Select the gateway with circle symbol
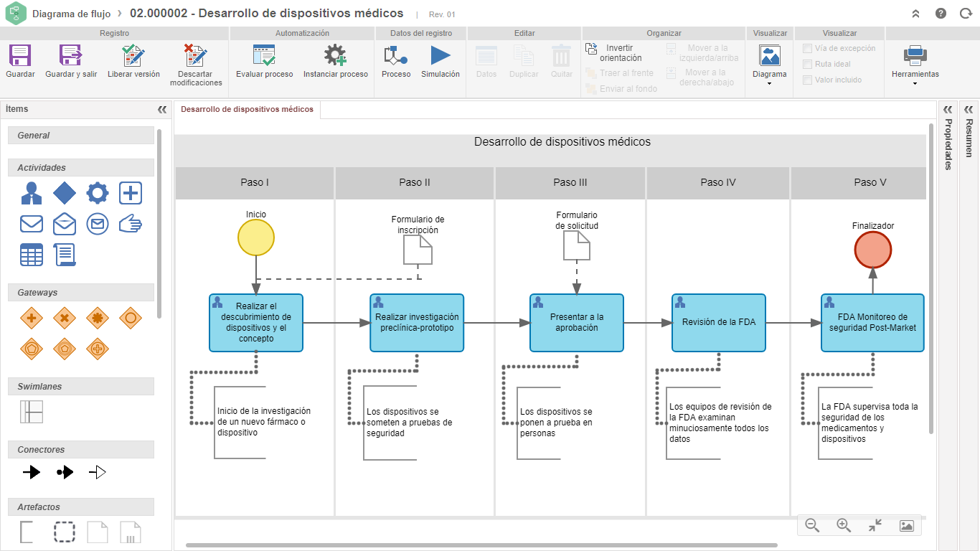 tap(131, 317)
